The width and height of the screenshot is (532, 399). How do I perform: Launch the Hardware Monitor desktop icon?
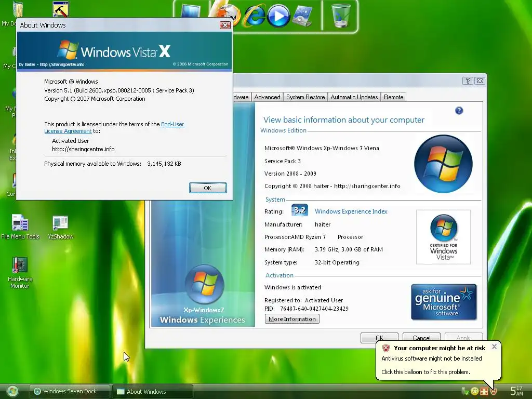(20, 273)
